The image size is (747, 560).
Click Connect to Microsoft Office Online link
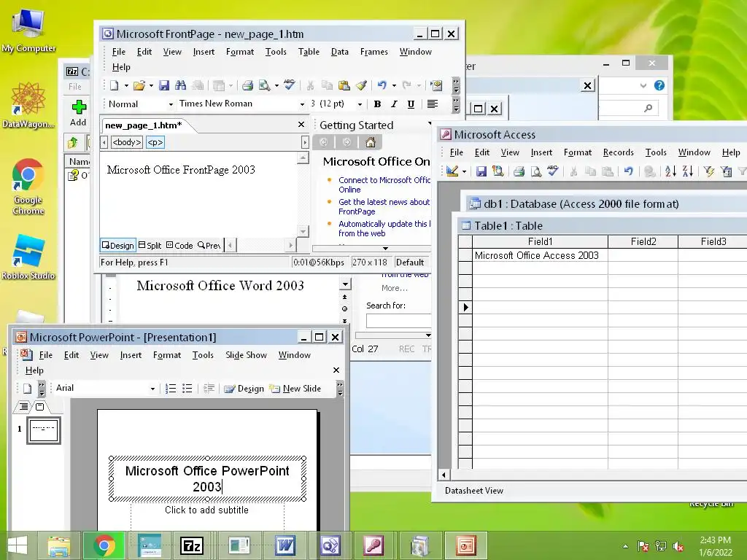(x=384, y=184)
